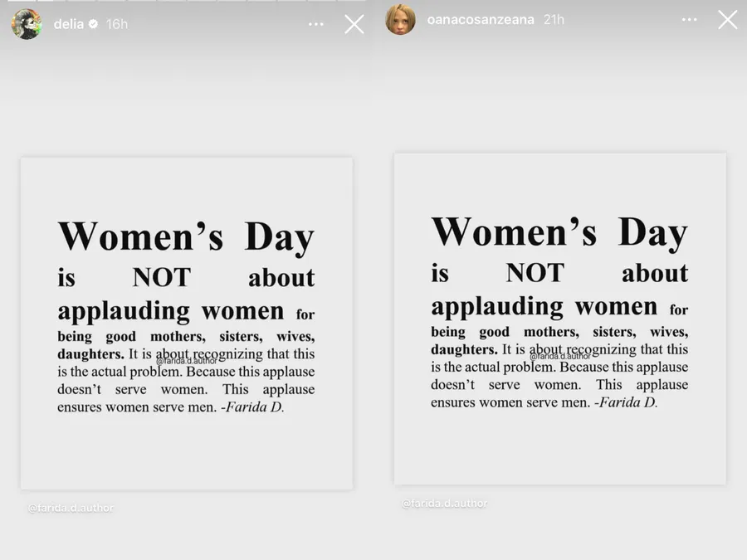Tap @farida.d.author caption below oanacosanzeana's shared post
This screenshot has width=747, height=560.
tap(445, 504)
